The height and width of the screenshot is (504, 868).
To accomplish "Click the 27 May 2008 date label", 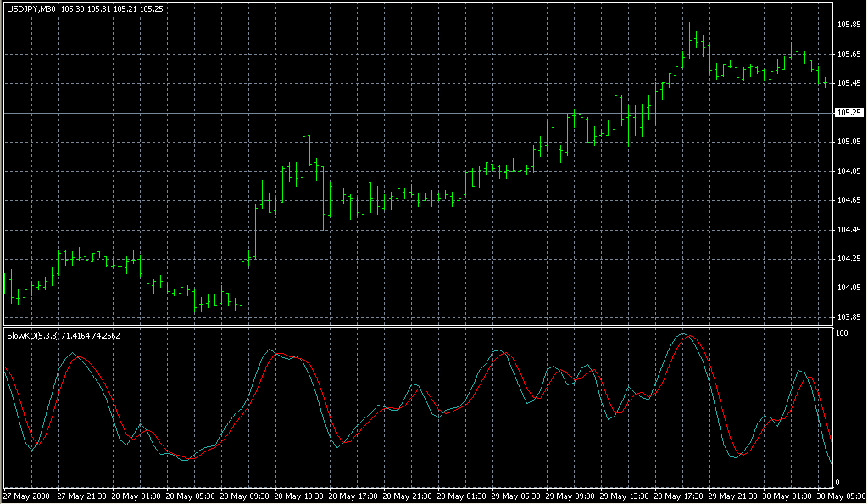I will point(25,496).
